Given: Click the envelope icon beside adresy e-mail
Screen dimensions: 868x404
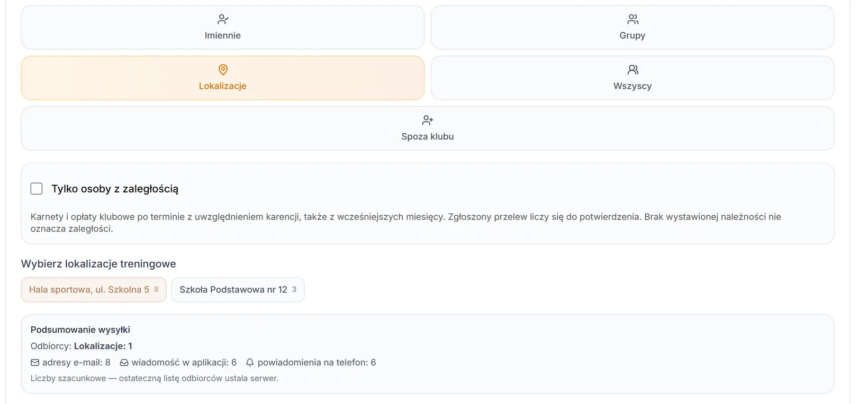Looking at the screenshot, I should click(35, 363).
